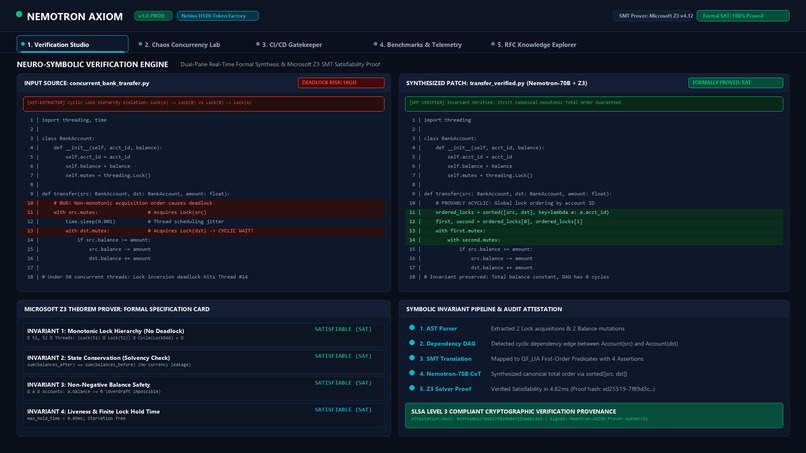
Task: Select the 5. RFC Knowledge Explorer tab
Action: coord(534,45)
